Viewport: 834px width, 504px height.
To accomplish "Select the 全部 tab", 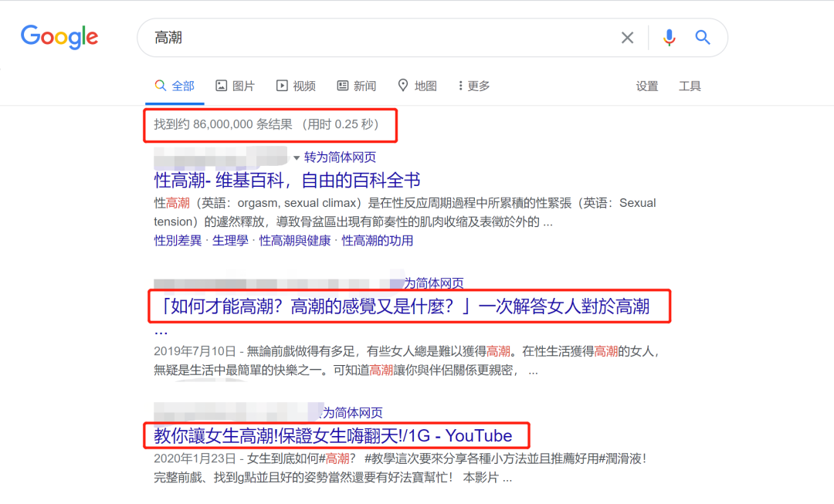I will [x=175, y=86].
